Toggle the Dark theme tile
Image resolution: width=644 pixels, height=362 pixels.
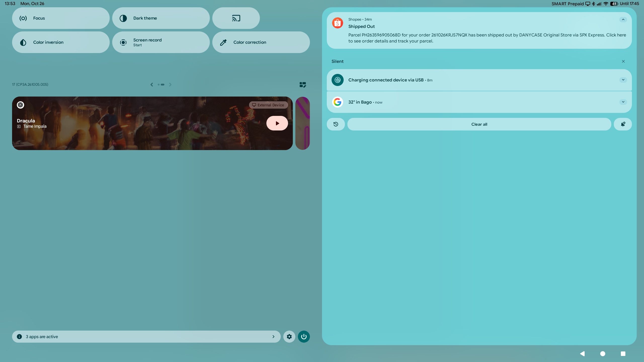(161, 18)
